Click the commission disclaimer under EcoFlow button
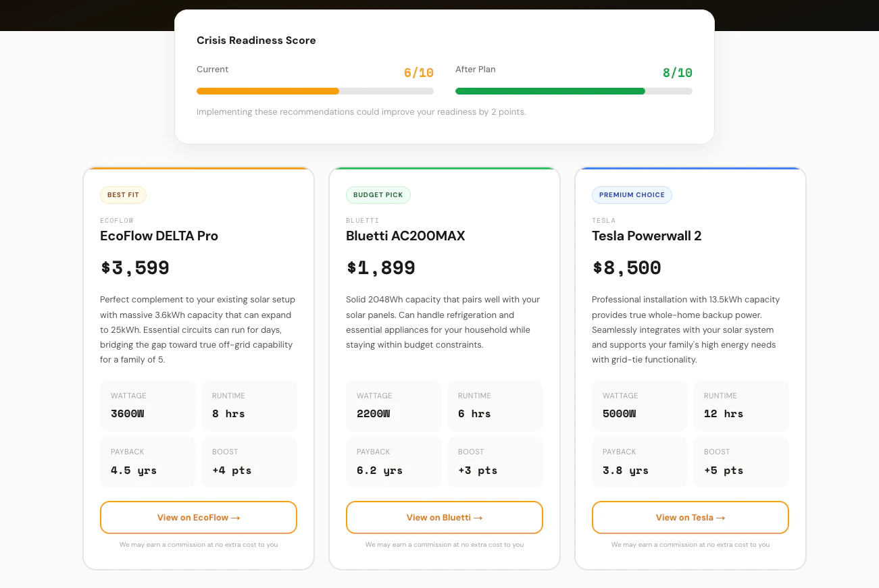Viewport: 879px width, 588px height. (x=199, y=545)
